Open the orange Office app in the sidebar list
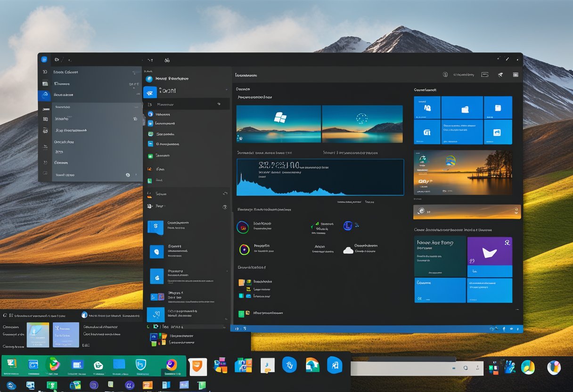 pos(150,169)
